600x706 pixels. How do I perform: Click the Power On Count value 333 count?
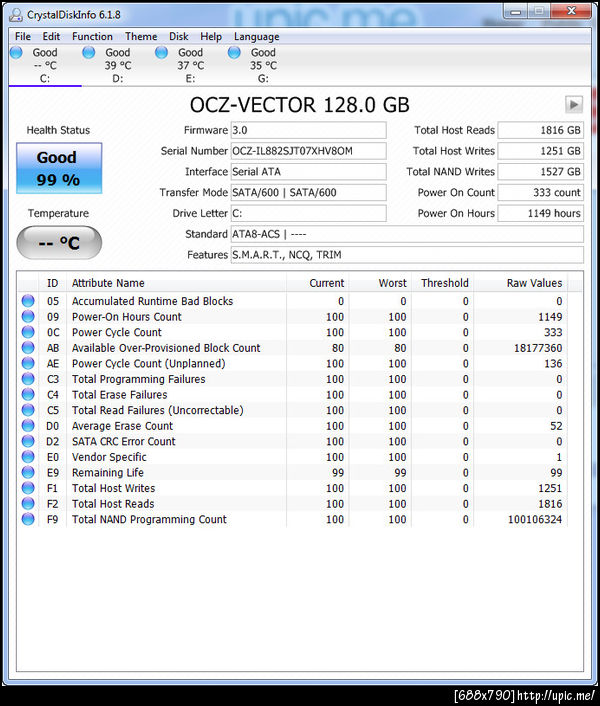pos(541,192)
